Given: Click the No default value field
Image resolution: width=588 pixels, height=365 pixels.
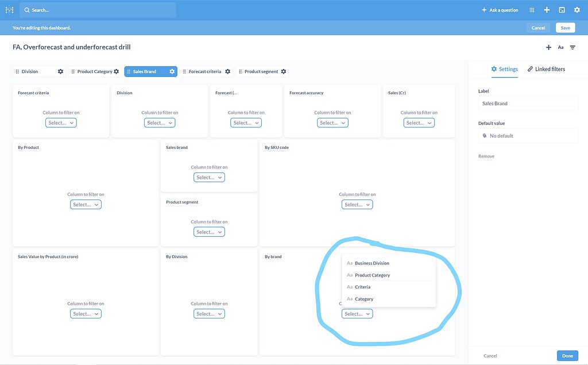Looking at the screenshot, I should [528, 136].
